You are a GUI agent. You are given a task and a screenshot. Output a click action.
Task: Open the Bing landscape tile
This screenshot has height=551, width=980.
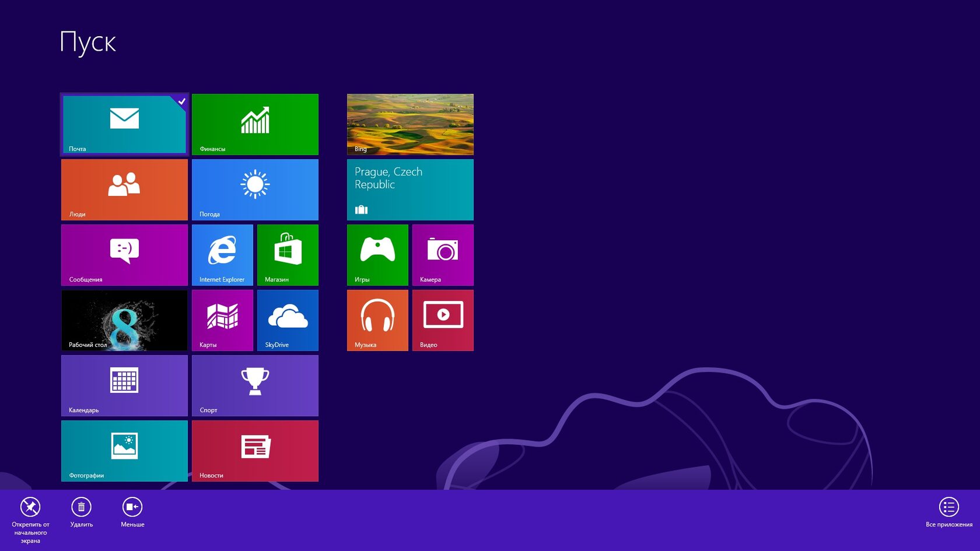410,124
